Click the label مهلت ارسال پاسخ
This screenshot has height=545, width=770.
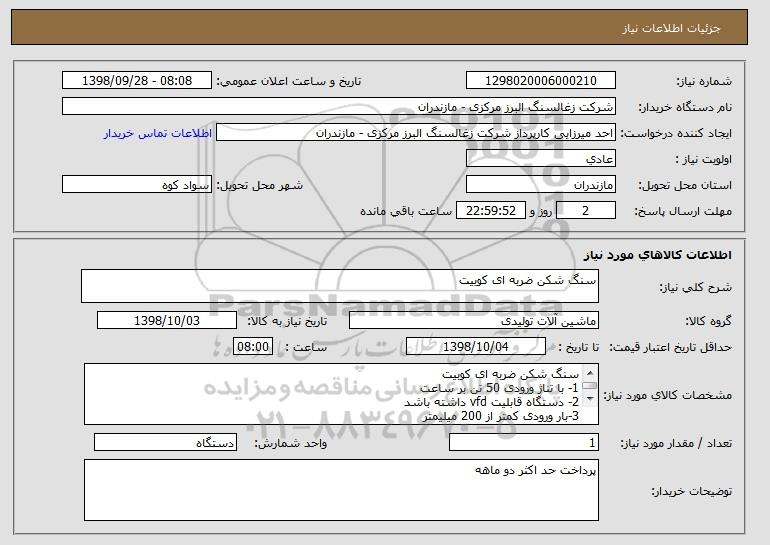pos(683,211)
